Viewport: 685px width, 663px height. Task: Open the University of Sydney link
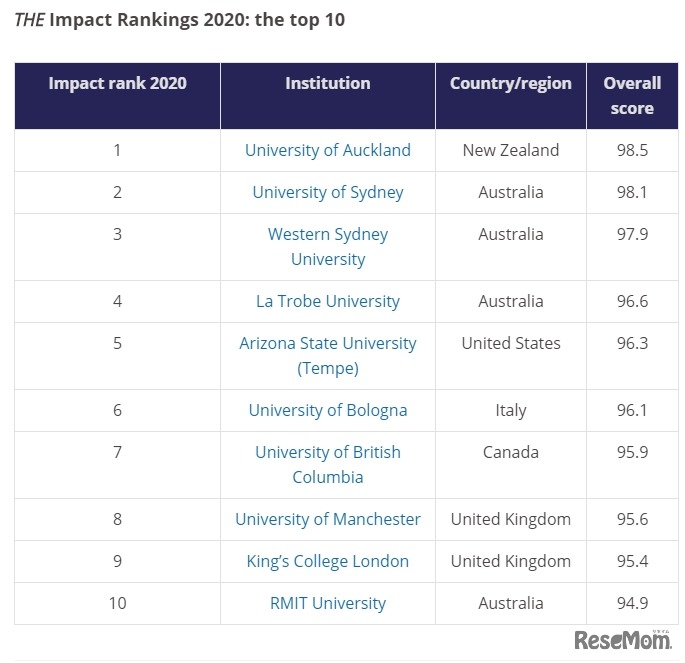[x=328, y=192]
